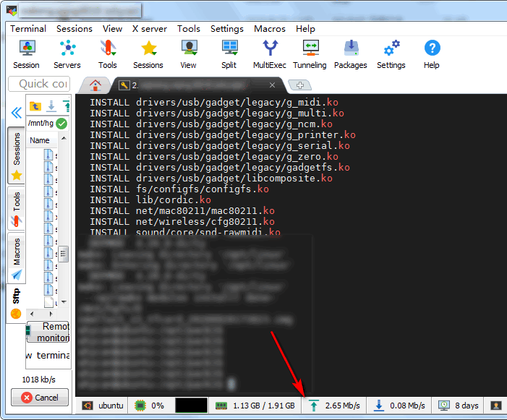Collapse the sidebar with double chevron

pos(16,113)
